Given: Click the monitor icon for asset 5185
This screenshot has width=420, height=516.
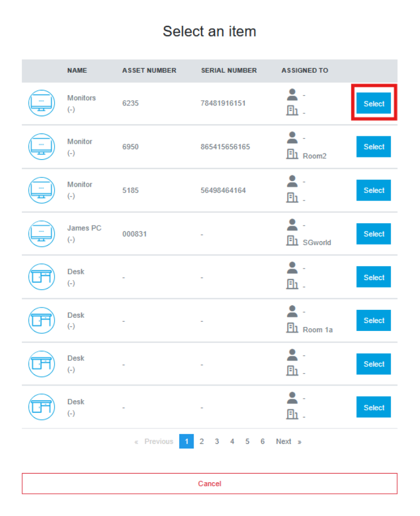Looking at the screenshot, I should [41, 190].
